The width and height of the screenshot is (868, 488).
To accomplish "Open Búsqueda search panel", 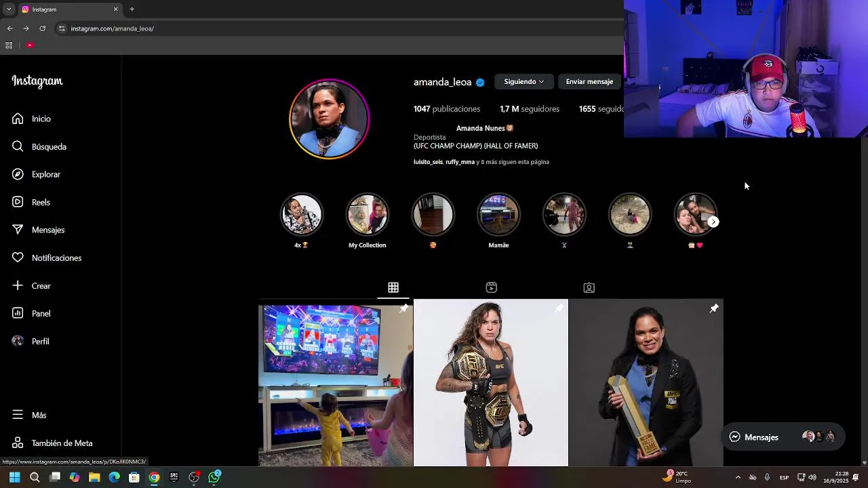I will click(x=39, y=146).
